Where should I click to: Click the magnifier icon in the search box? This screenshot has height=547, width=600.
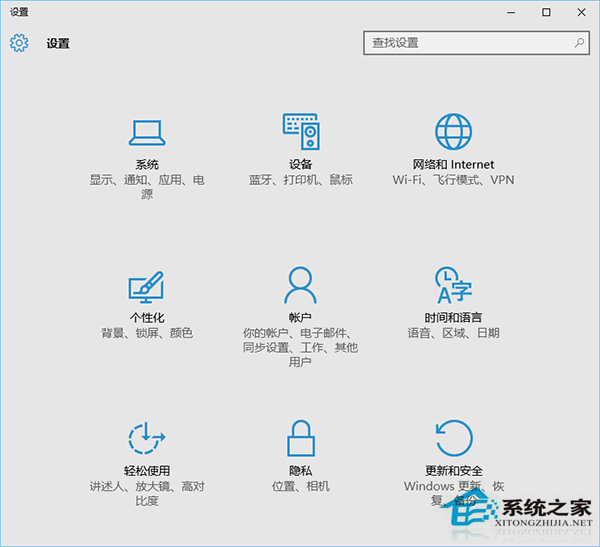tap(579, 43)
